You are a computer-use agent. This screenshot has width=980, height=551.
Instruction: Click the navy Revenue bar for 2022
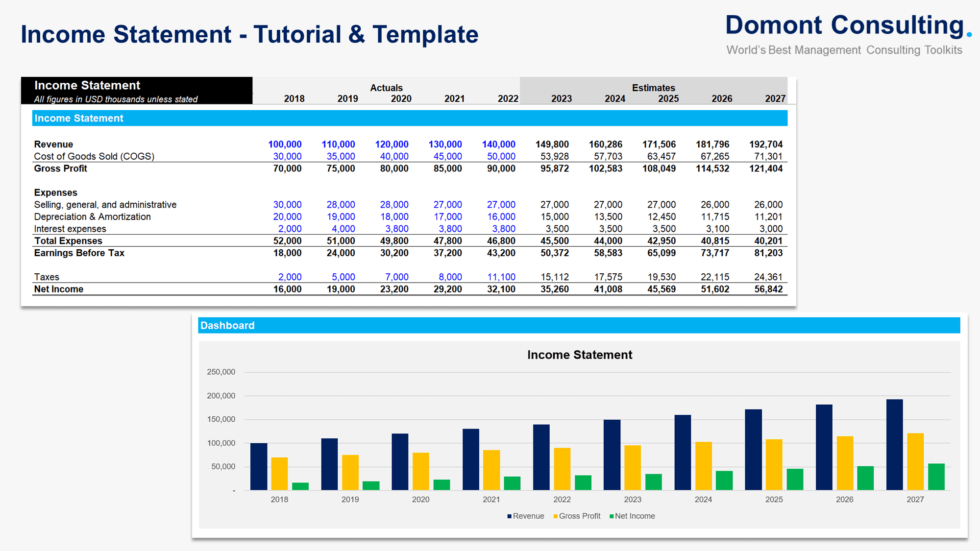pyautogui.click(x=541, y=455)
